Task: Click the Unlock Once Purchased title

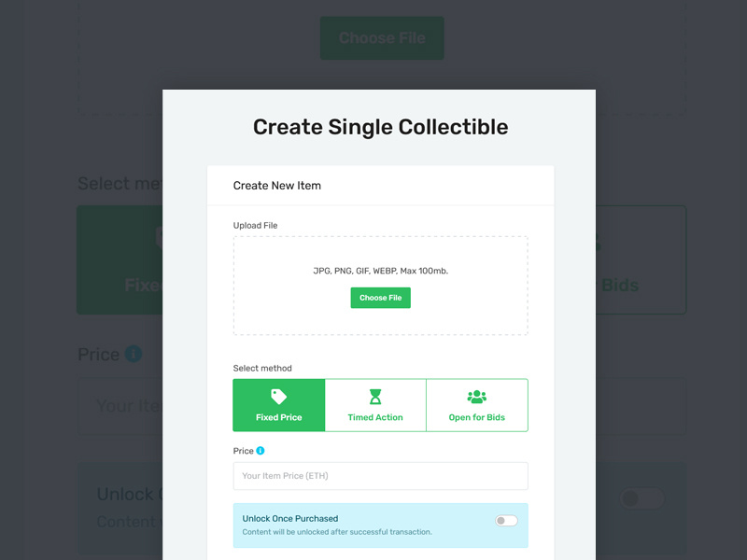Action: coord(290,519)
